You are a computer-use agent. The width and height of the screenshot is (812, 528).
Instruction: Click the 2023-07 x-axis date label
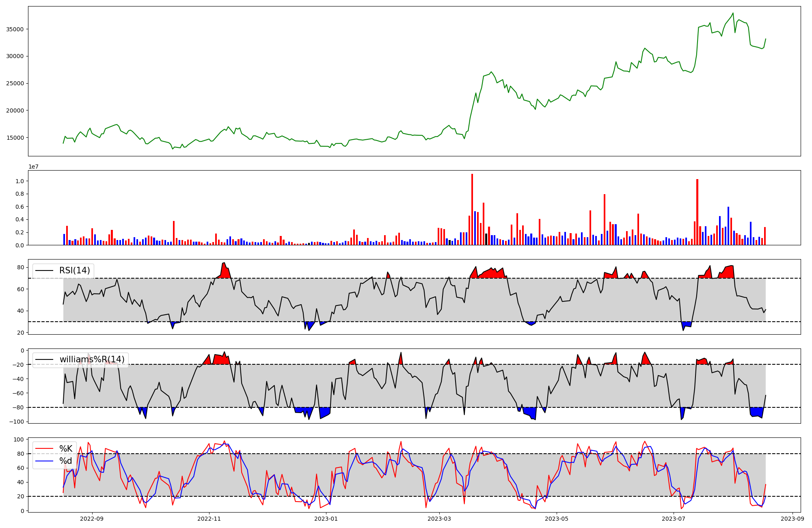[x=674, y=519]
